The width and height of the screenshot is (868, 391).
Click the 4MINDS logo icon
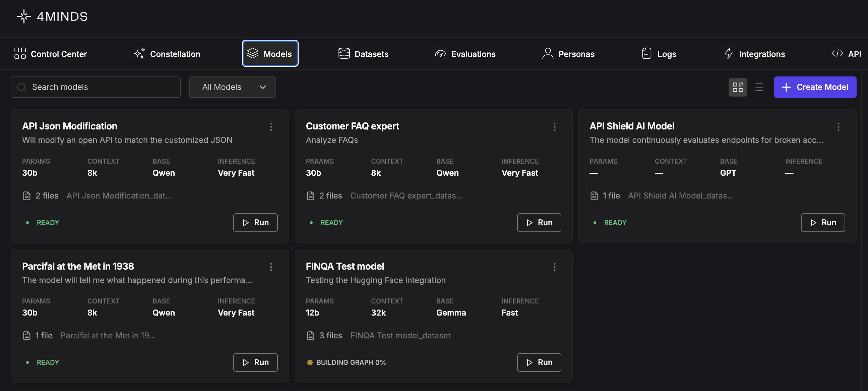click(x=24, y=16)
